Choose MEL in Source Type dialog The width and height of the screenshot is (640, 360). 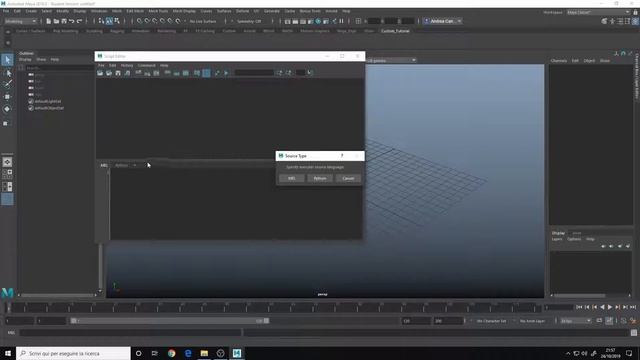click(291, 178)
